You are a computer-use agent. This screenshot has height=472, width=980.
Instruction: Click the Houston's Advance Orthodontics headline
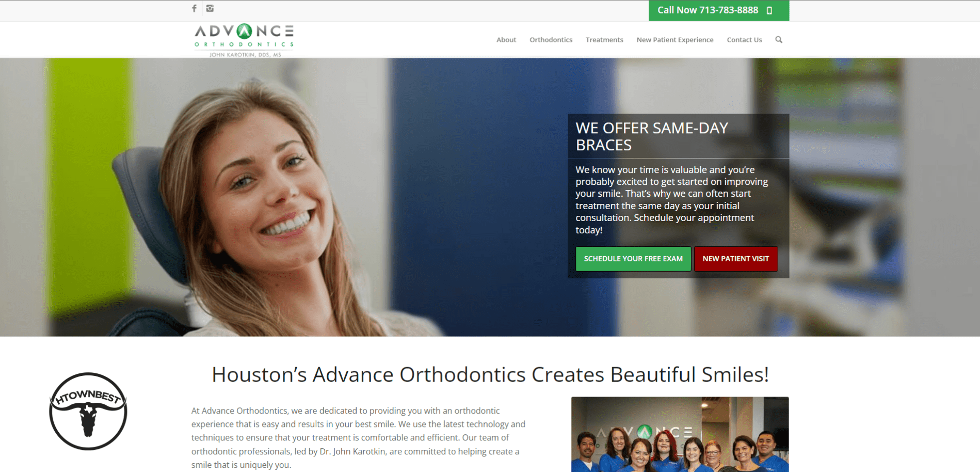(x=490, y=374)
